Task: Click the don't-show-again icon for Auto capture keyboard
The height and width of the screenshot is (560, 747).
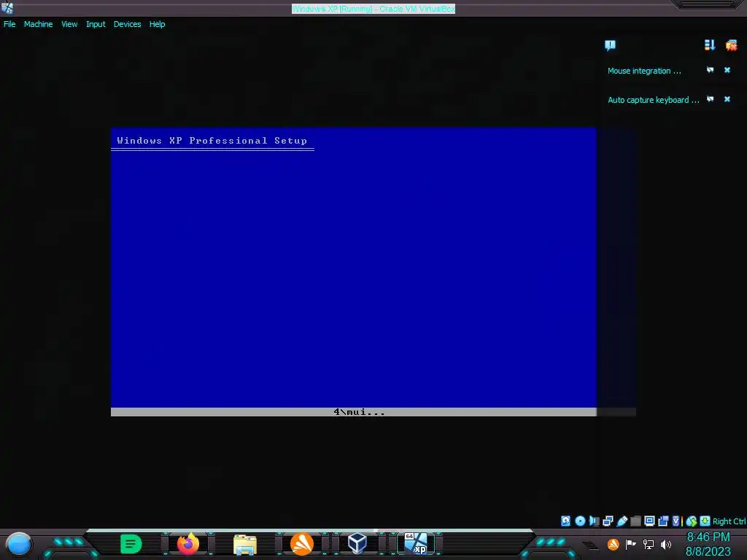Action: pos(710,99)
